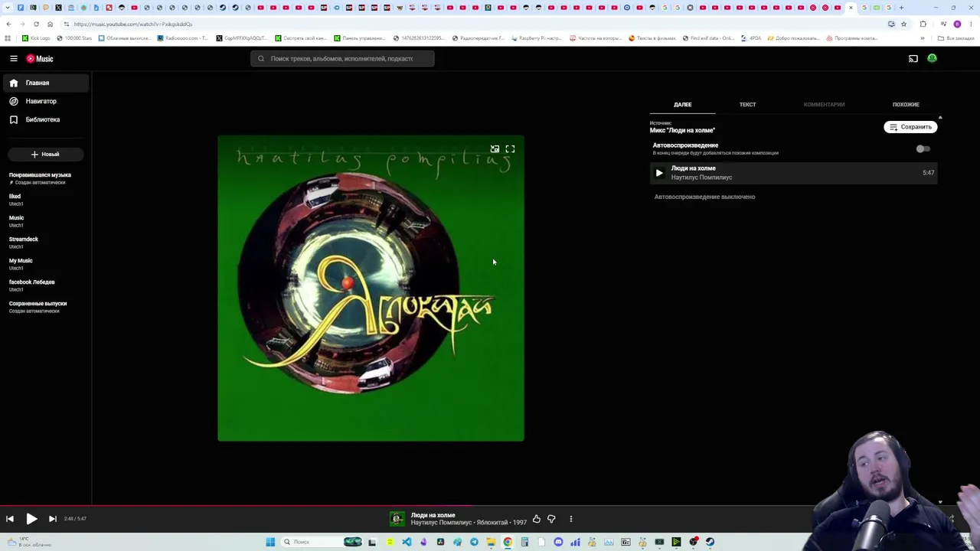The height and width of the screenshot is (551, 980).
Task: Switch to the Похожие tab
Action: (x=906, y=105)
